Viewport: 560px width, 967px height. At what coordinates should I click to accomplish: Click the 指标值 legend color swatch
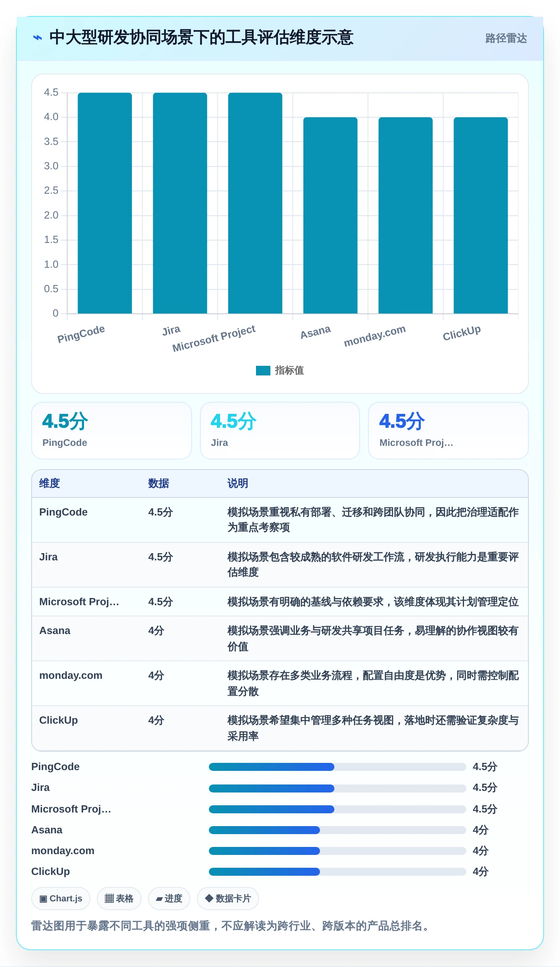[263, 371]
